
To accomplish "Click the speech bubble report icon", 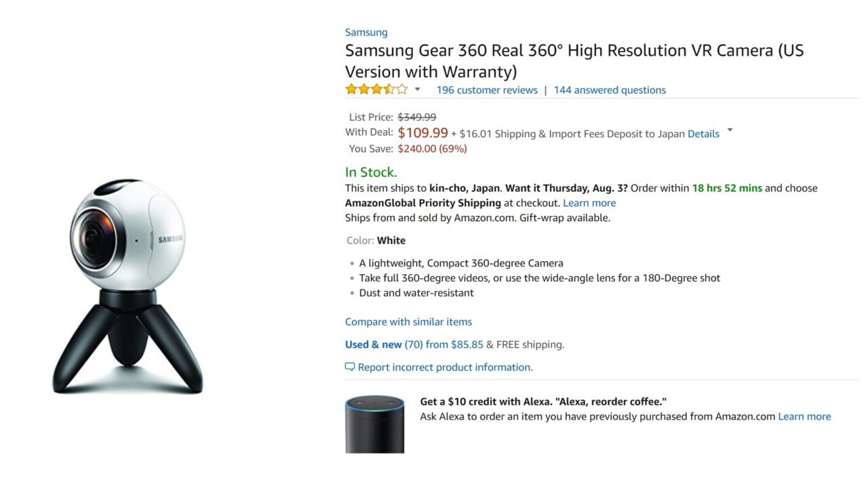I will pyautogui.click(x=350, y=367).
